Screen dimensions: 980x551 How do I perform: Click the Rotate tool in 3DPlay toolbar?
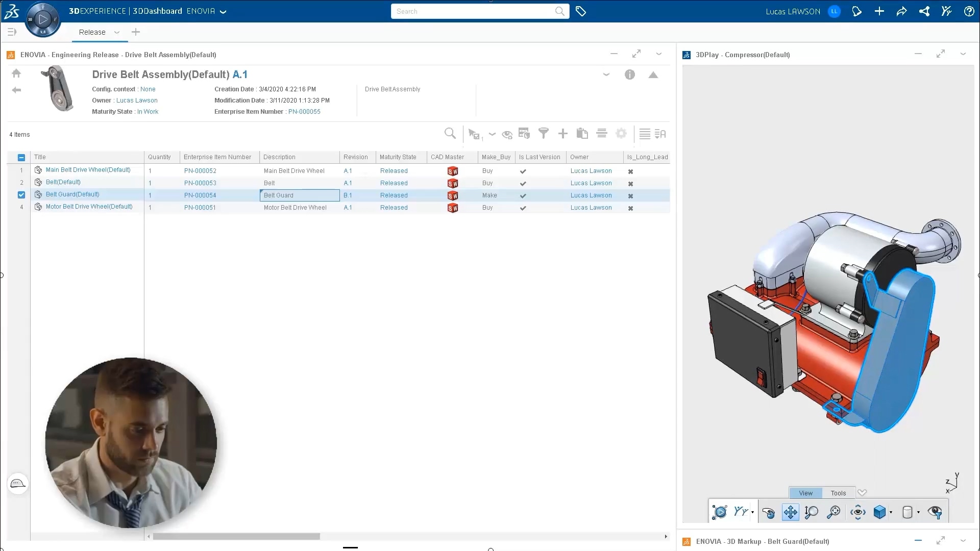click(768, 512)
